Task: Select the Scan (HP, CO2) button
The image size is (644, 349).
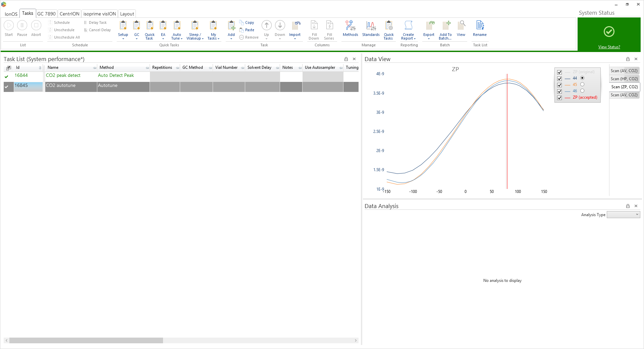Action: click(624, 79)
